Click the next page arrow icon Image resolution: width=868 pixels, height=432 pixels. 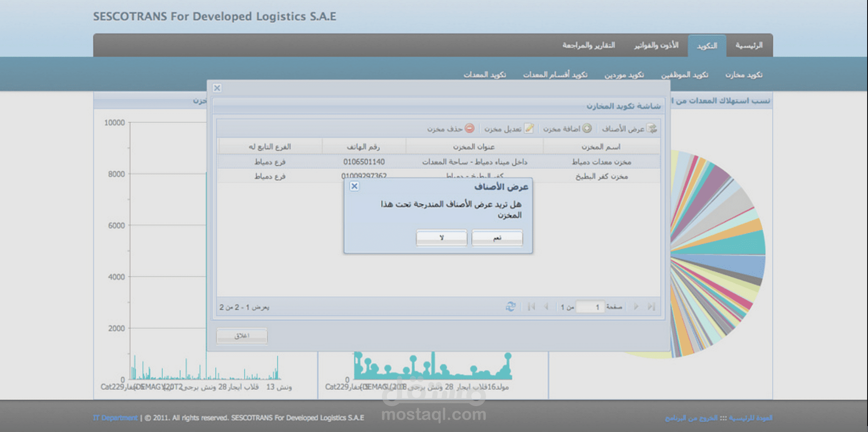(636, 306)
